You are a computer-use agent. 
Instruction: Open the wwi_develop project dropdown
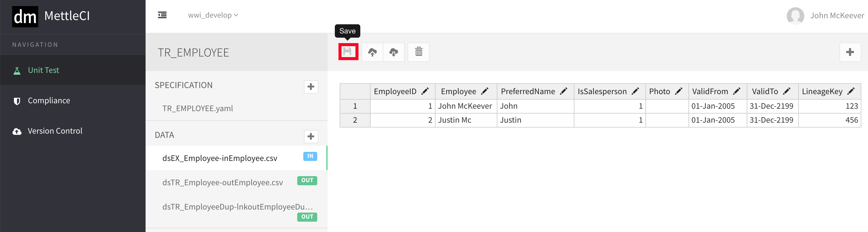(213, 15)
